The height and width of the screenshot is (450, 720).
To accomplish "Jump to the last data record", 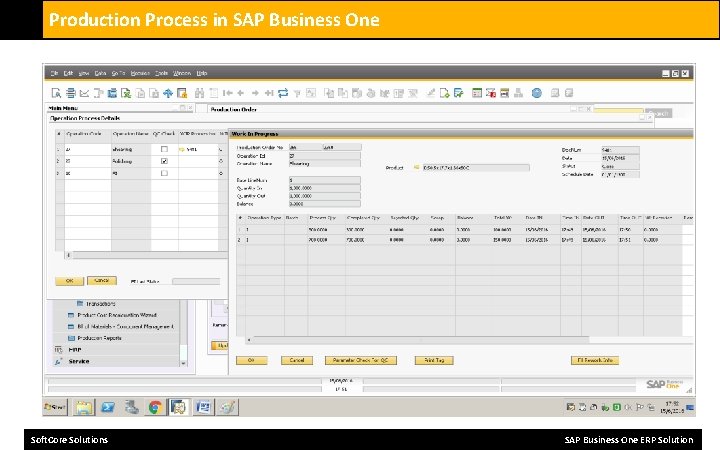I will [x=269, y=93].
